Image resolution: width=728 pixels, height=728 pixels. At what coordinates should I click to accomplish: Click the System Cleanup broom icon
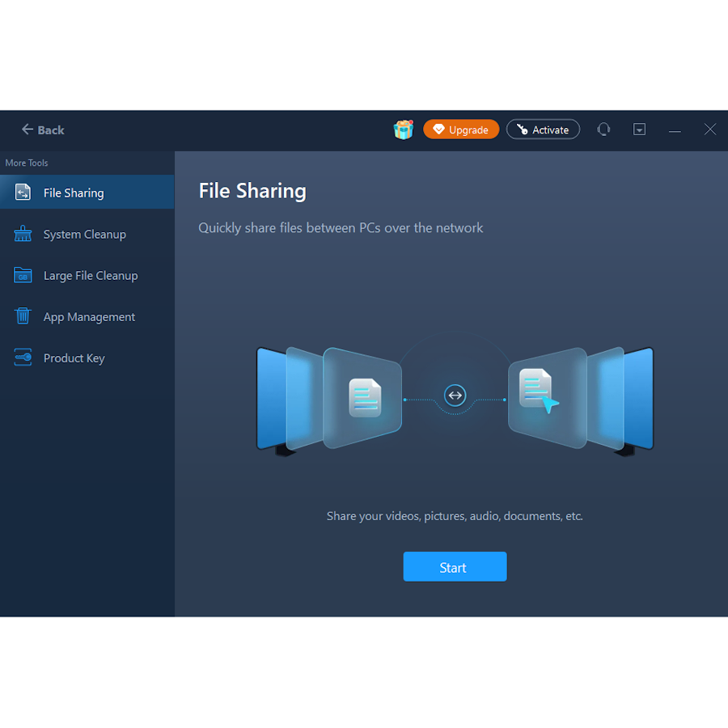point(23,234)
